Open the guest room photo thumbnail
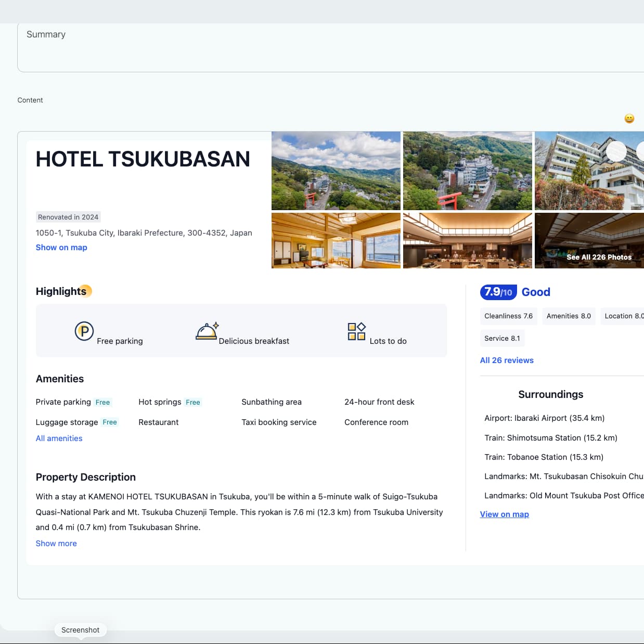The height and width of the screenshot is (644, 644). [x=336, y=240]
